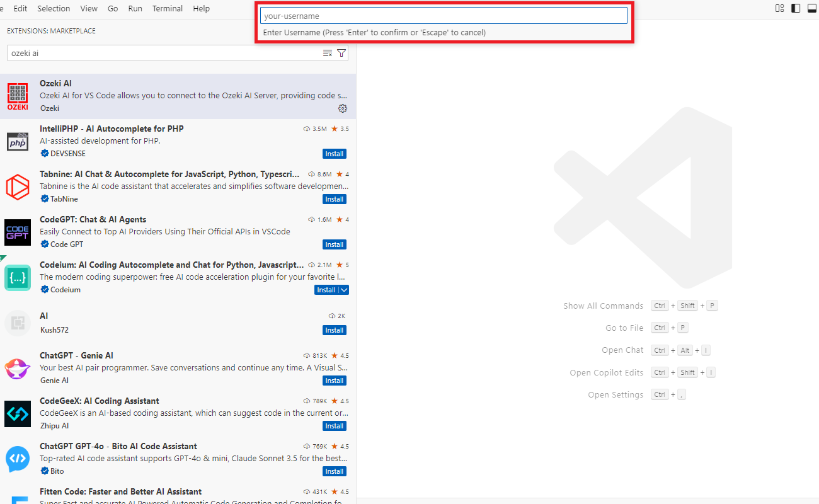Click the Codeium teal braces icon
This screenshot has width=819, height=504.
coord(18,278)
